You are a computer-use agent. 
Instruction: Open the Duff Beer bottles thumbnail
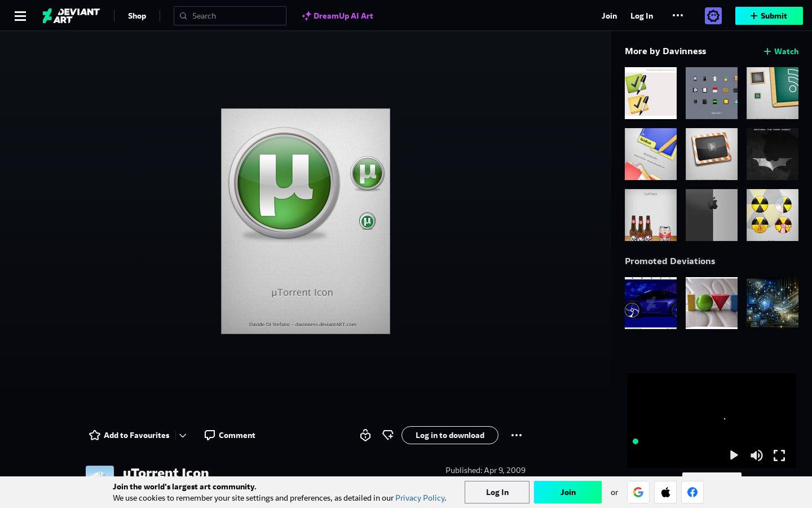[x=651, y=215]
